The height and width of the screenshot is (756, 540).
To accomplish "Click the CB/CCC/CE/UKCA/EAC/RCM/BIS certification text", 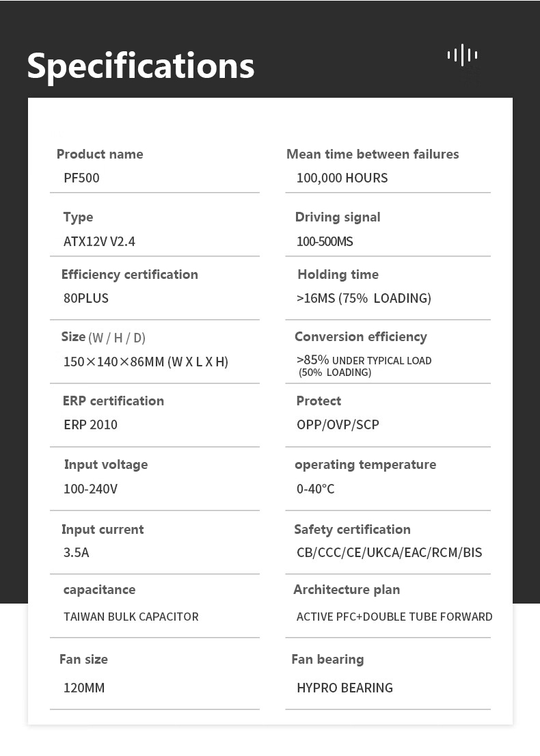I will (x=389, y=552).
